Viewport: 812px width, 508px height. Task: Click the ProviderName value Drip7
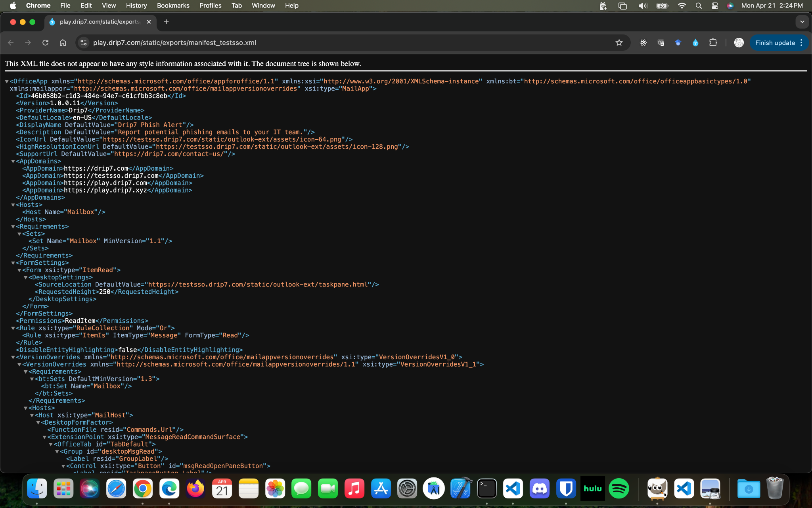[78, 110]
